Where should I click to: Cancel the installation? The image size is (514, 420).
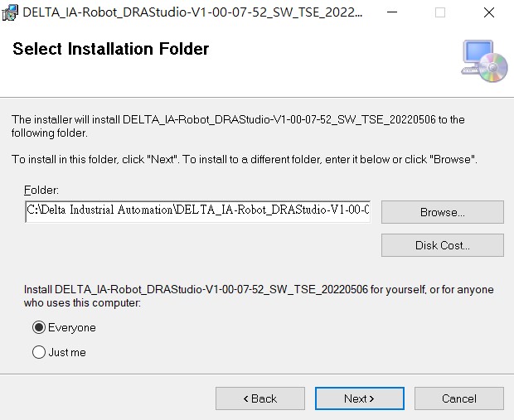(x=459, y=398)
